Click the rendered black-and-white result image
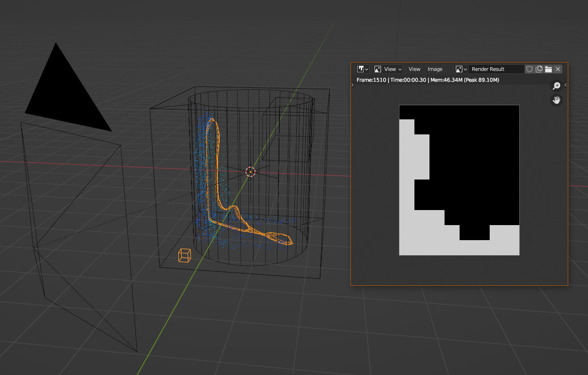 (459, 180)
